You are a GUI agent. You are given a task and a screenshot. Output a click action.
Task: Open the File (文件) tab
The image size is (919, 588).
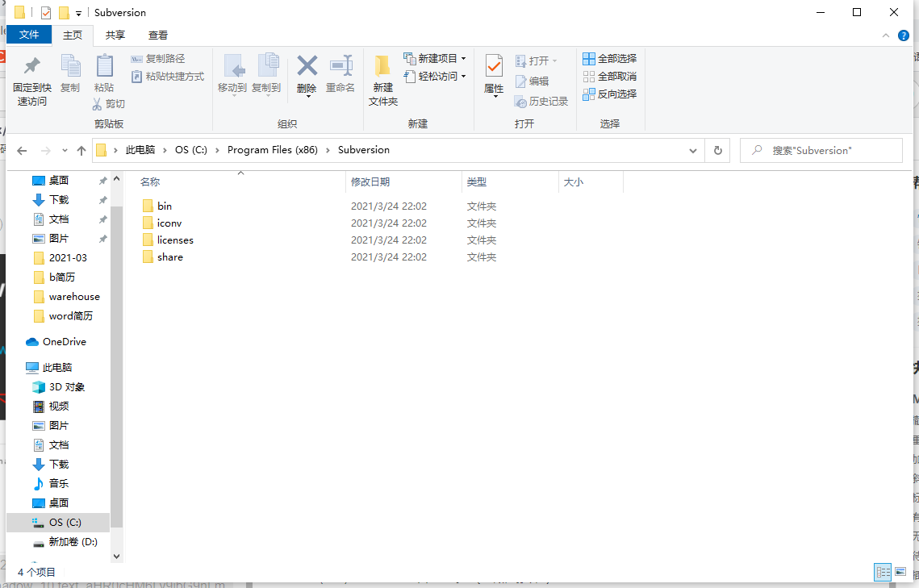click(29, 35)
